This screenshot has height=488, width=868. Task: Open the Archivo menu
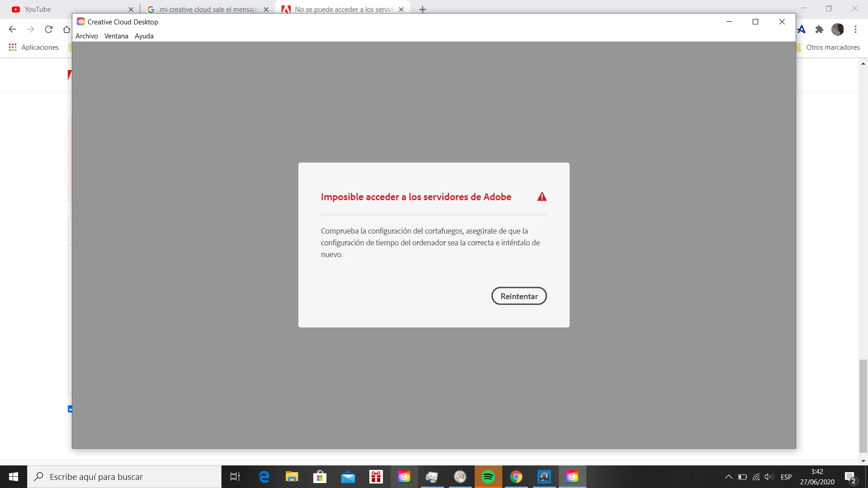pyautogui.click(x=86, y=36)
